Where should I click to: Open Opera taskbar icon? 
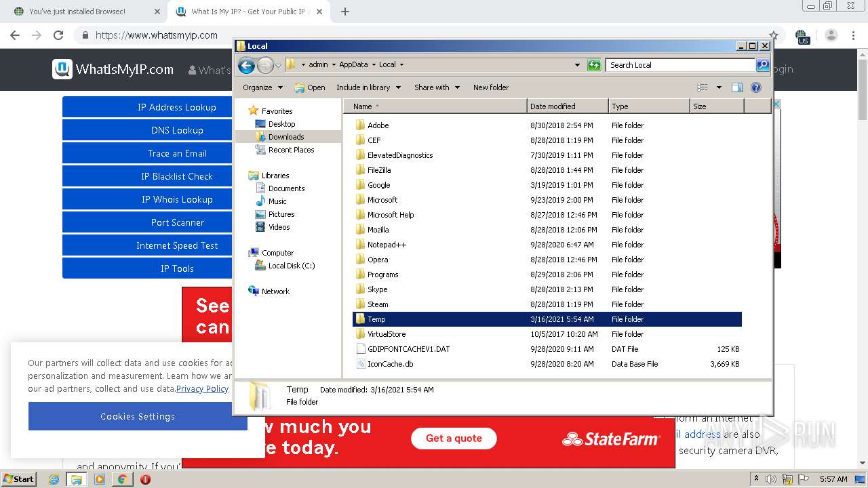point(145,479)
